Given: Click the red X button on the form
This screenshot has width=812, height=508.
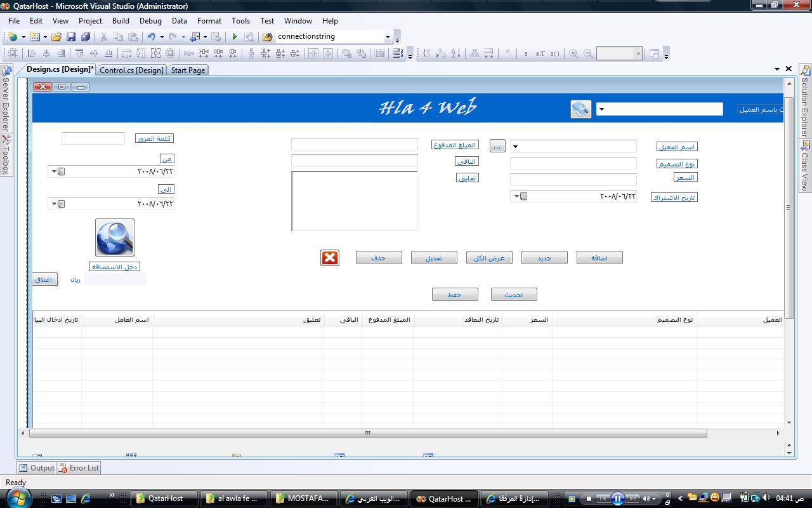Looking at the screenshot, I should pyautogui.click(x=330, y=258).
